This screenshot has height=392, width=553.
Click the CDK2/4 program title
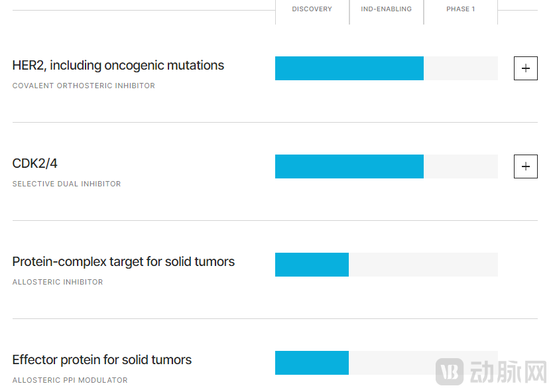pos(34,164)
